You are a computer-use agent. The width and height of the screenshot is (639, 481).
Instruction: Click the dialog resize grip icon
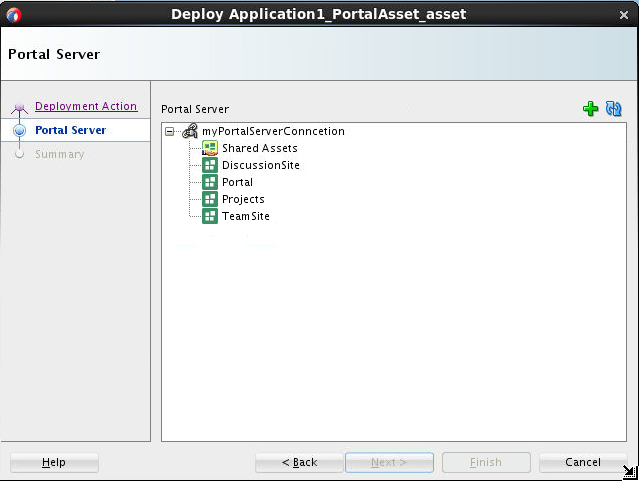[630, 472]
